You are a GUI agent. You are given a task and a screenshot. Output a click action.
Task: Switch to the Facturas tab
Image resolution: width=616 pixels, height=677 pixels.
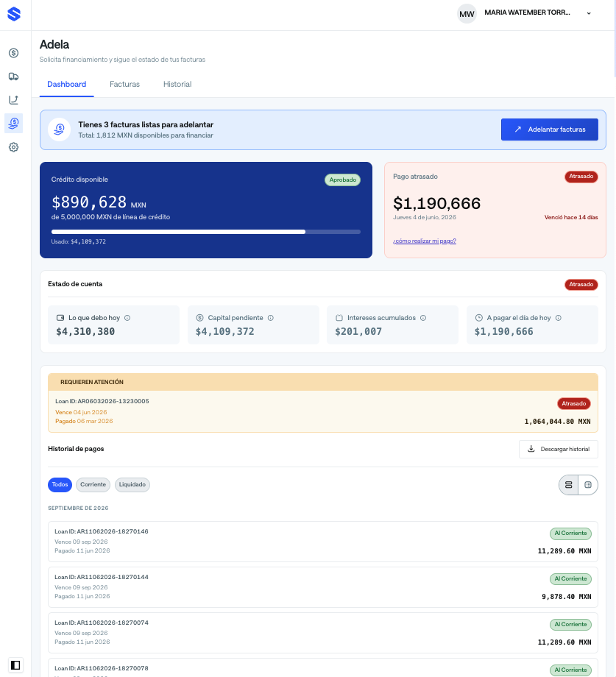[125, 85]
